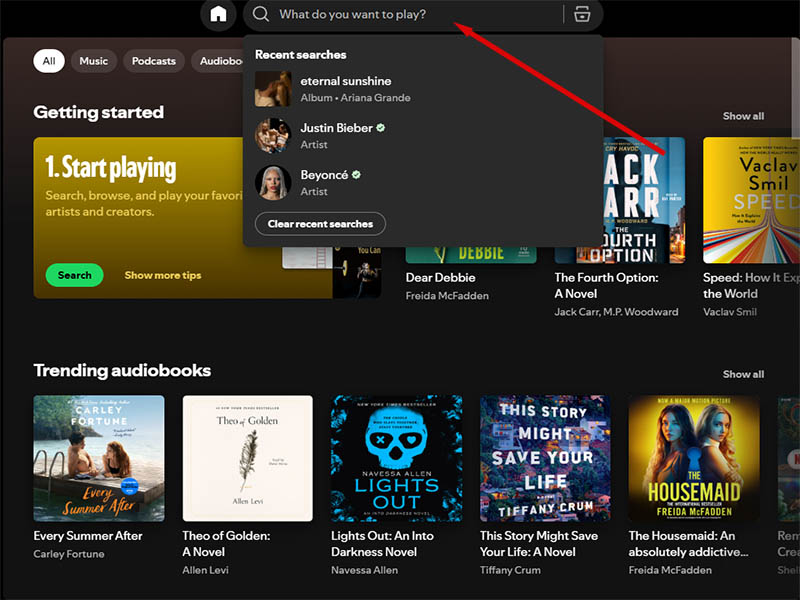Click Freida McFadden under The Housemaid
Screen dimensions: 800x600
[670, 570]
